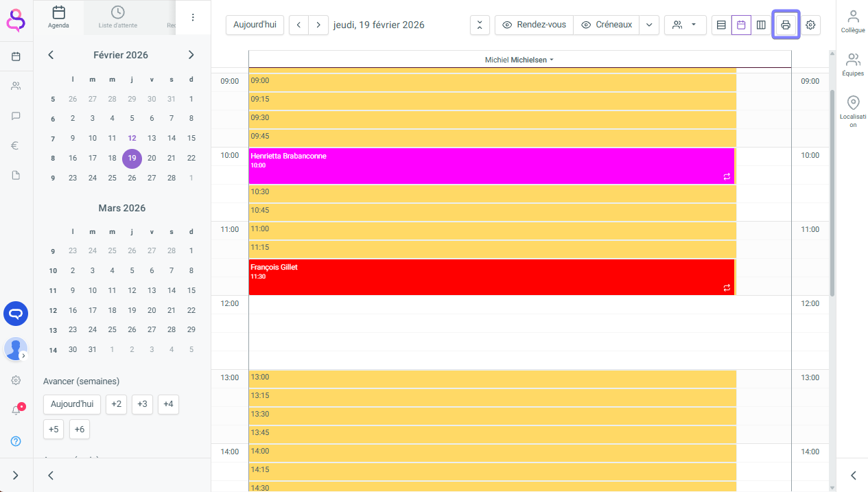The height and width of the screenshot is (492, 868).
Task: Open the magenta Henrietta Brabanconne appointment
Action: [491, 166]
